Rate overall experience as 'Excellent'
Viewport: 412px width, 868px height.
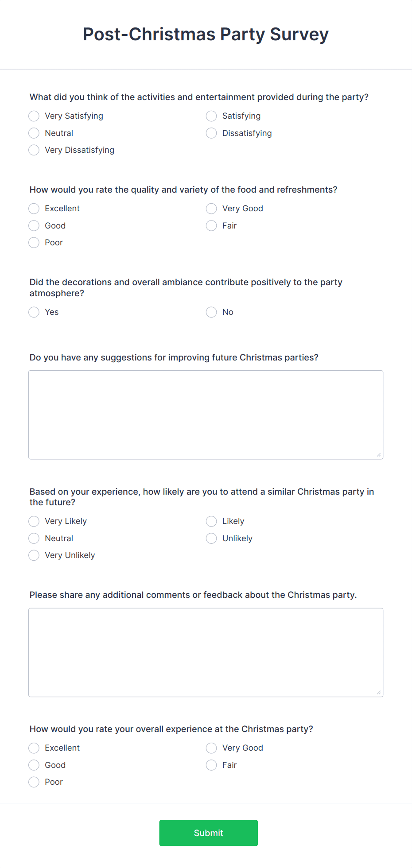(x=34, y=748)
